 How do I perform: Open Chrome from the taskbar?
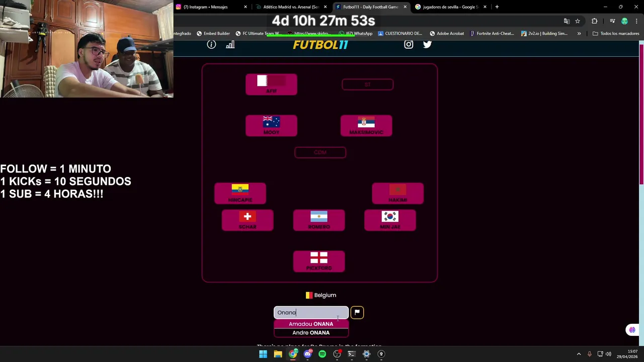tap(293, 354)
